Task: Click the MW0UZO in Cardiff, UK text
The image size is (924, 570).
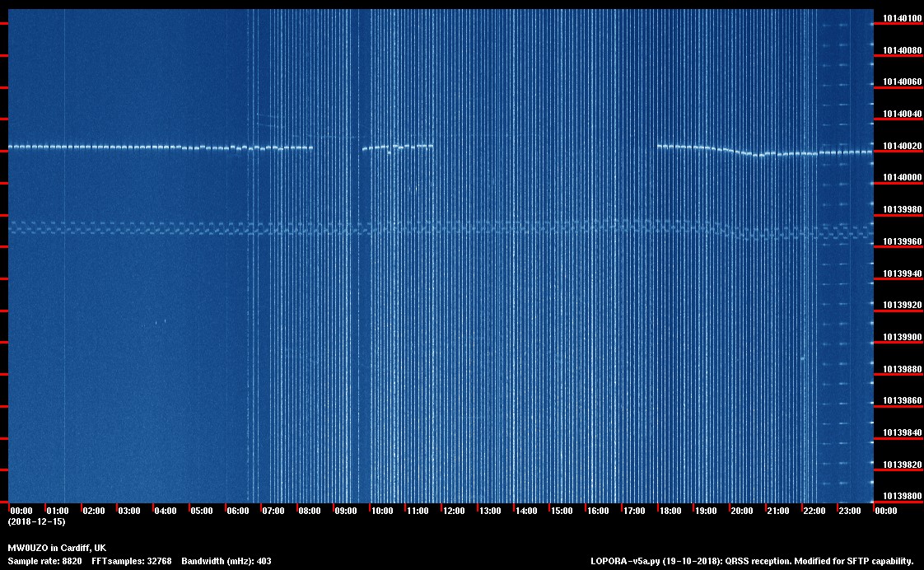Action: pyautogui.click(x=56, y=548)
